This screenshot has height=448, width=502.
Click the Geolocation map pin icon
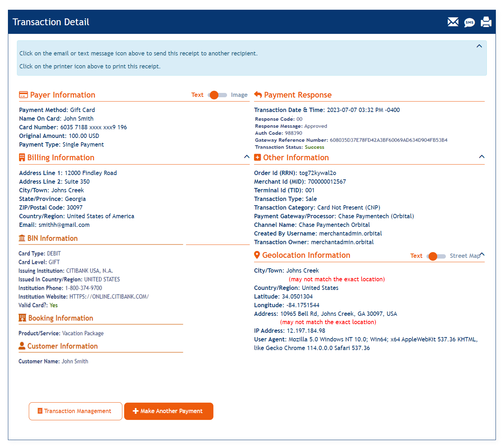(x=257, y=255)
